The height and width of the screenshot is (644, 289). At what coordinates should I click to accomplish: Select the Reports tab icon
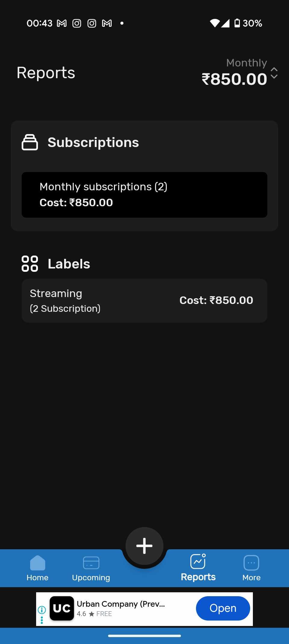(x=198, y=562)
